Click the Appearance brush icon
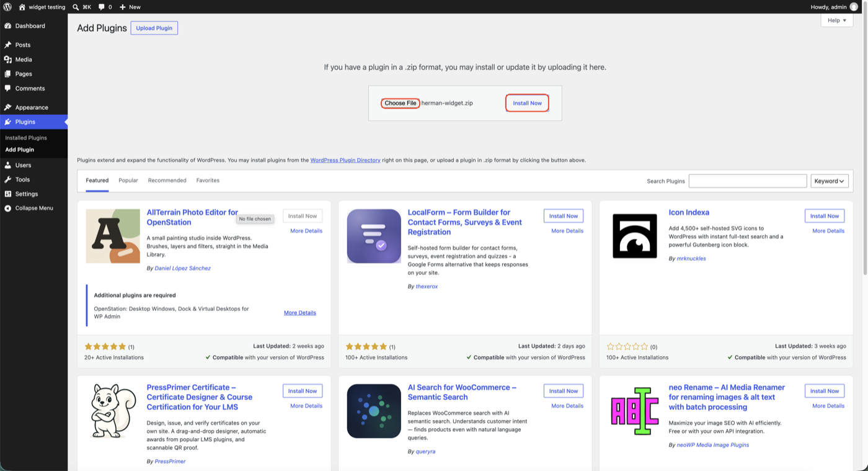Image resolution: width=868 pixels, height=471 pixels. 7,107
